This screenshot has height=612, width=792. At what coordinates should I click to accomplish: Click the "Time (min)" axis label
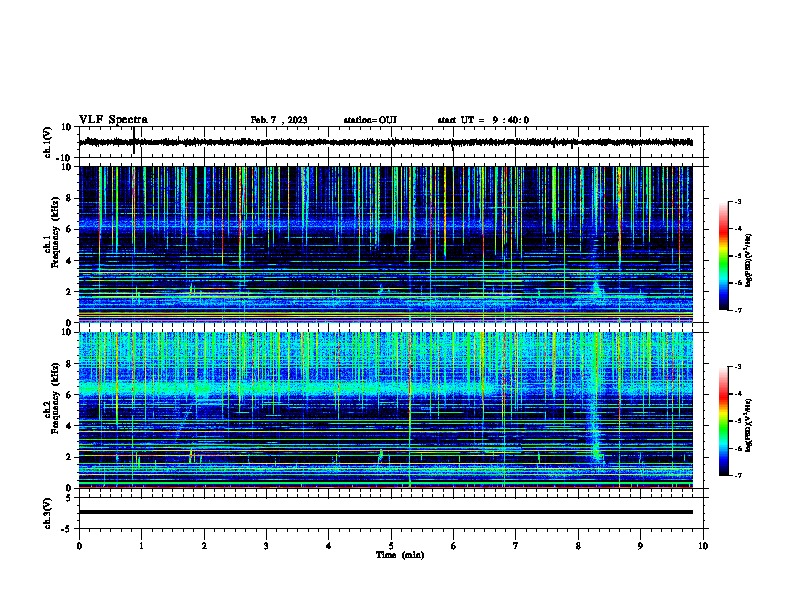400,555
